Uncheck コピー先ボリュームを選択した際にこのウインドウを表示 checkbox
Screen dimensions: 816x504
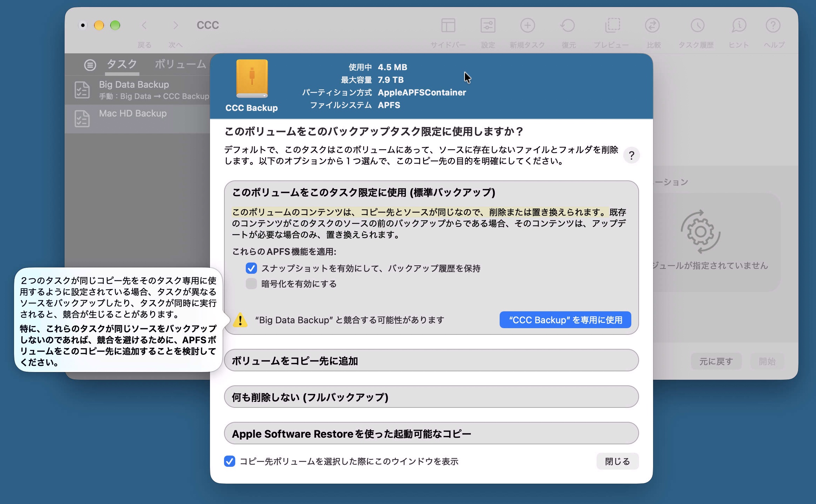click(230, 461)
